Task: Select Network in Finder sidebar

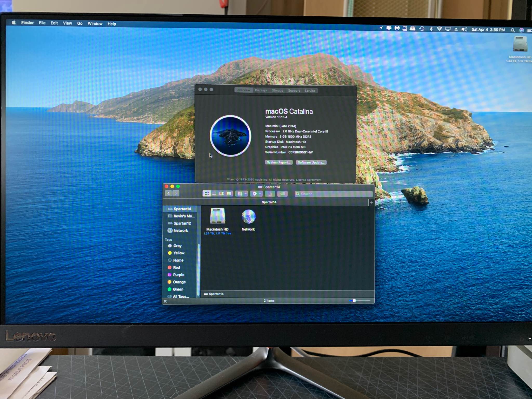Action: point(178,231)
